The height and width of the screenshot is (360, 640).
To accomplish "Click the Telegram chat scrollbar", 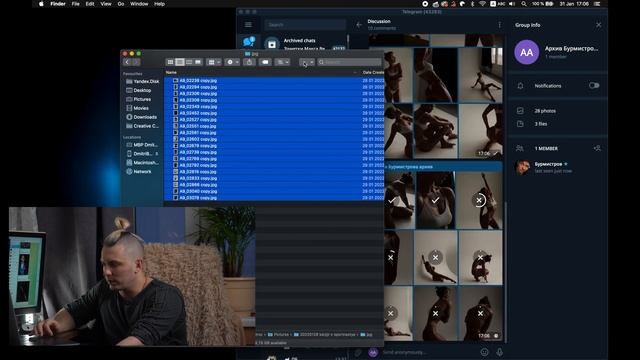I will click(506, 271).
